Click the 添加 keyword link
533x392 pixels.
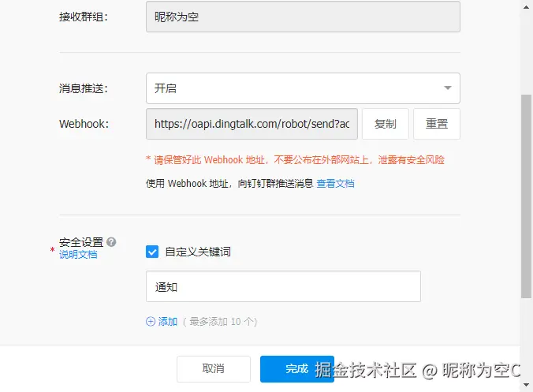[168, 321]
